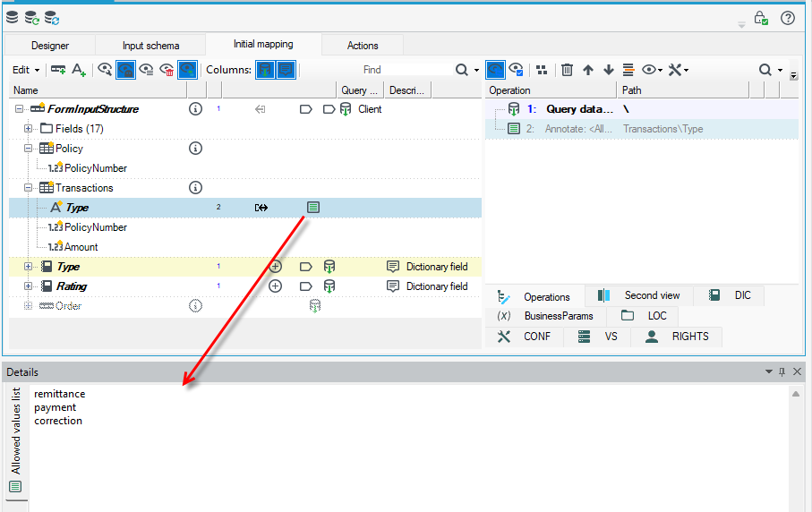
Task: Expand the Rating dictionary row
Action: 29,286
